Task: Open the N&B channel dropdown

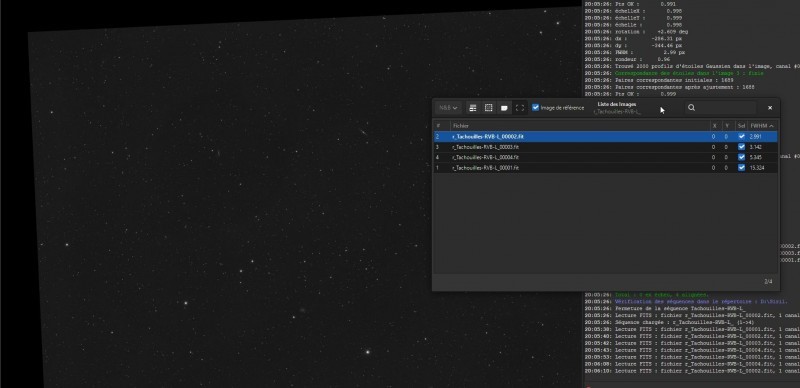Action: [x=448, y=108]
